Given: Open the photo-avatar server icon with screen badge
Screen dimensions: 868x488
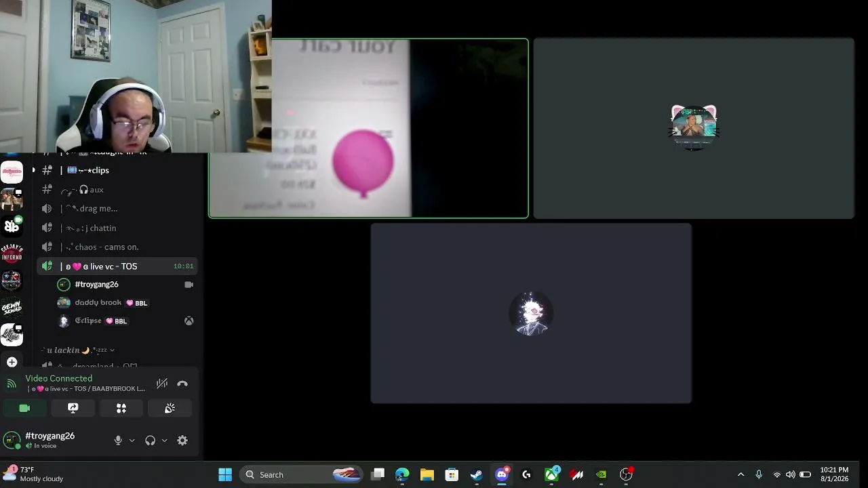Looking at the screenshot, I should coord(12,199).
